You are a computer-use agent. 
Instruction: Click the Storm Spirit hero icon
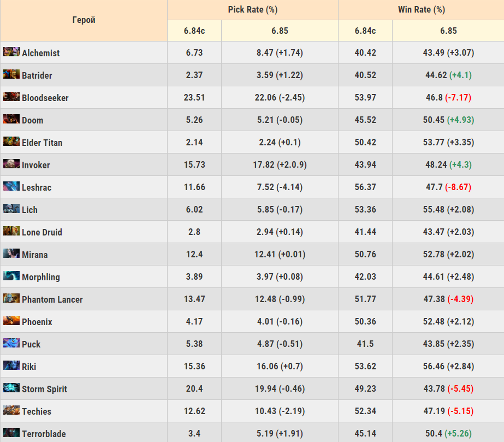point(11,388)
